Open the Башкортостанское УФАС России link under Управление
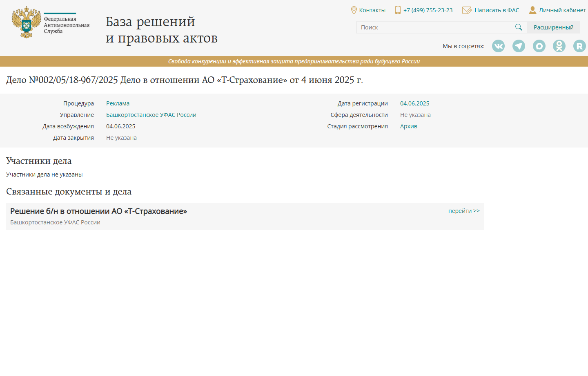588x376 pixels. (151, 115)
